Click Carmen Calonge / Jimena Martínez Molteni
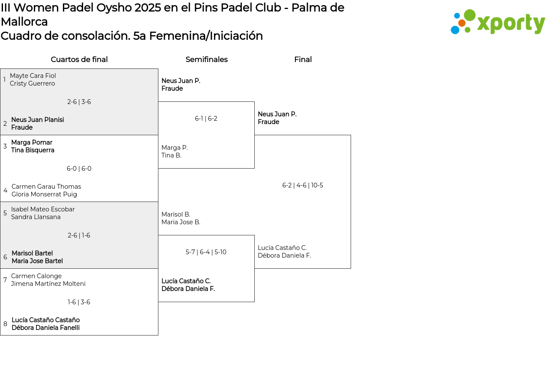The height and width of the screenshot is (392, 548). (48, 280)
